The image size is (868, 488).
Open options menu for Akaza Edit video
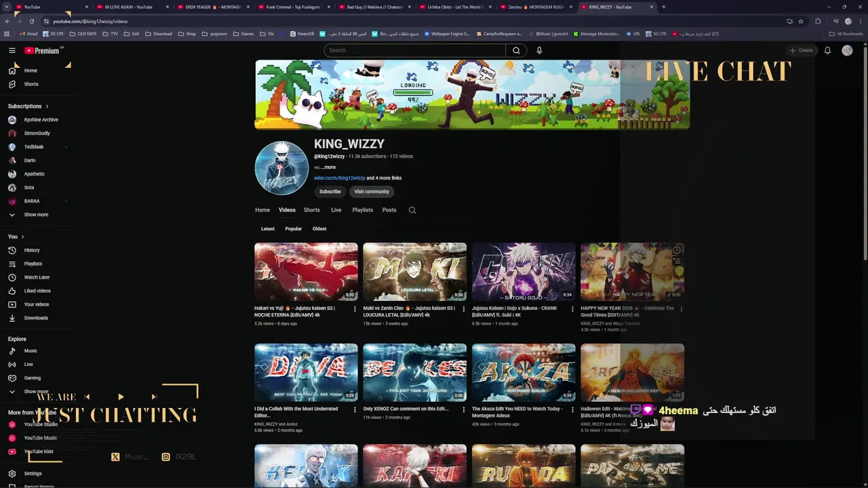(x=572, y=410)
